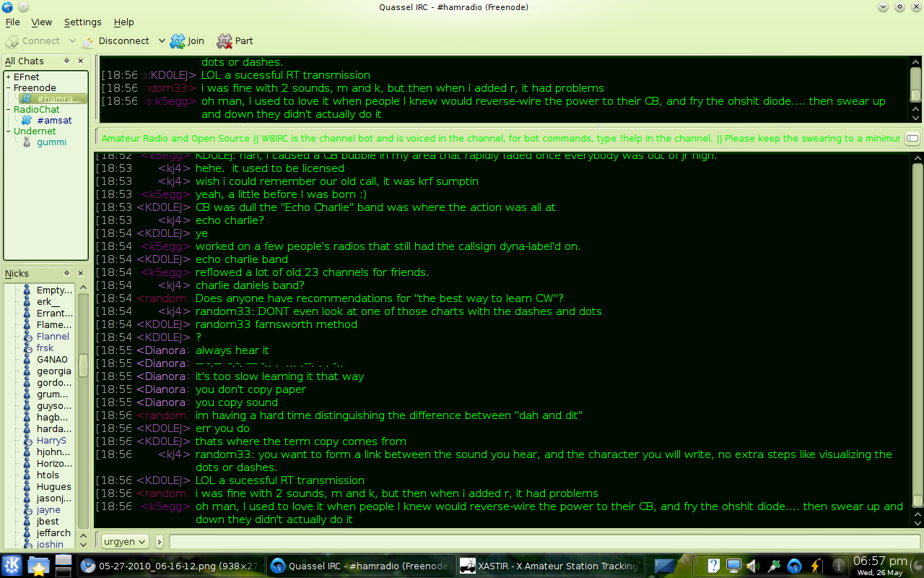The height and width of the screenshot is (578, 924).
Task: Click the Quassel system tray icon
Action: [794, 566]
